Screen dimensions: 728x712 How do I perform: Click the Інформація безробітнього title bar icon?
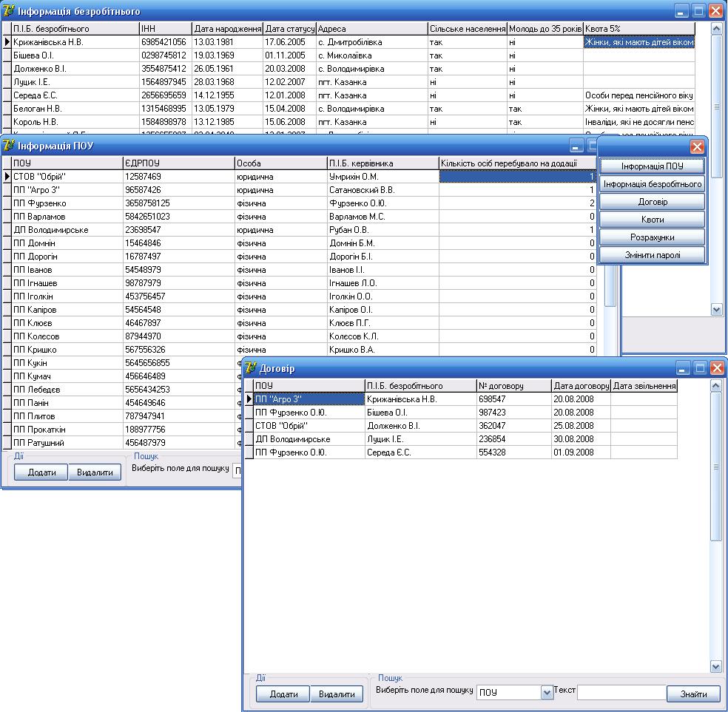[9, 11]
